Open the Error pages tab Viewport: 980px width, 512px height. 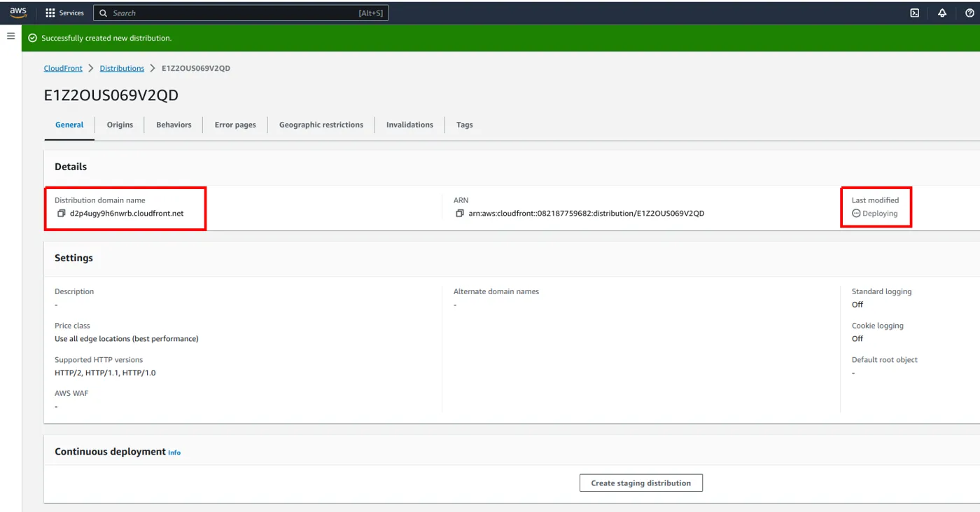[x=235, y=125]
